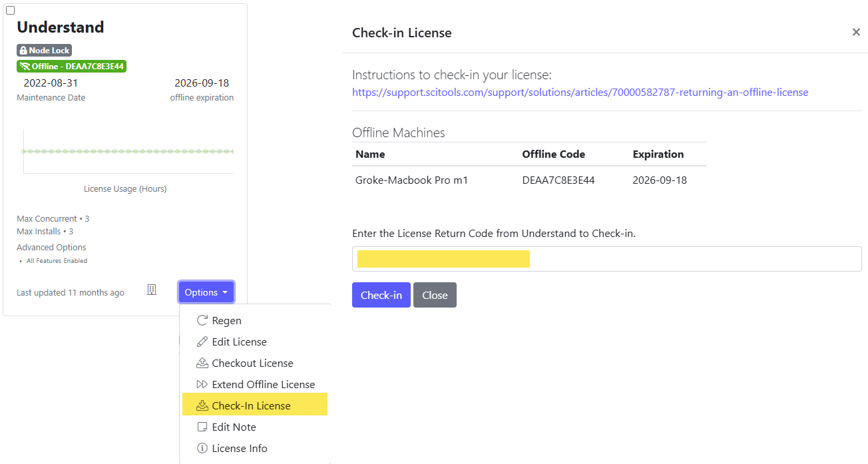Click the 2026-09-18 expiration table cell

point(660,180)
